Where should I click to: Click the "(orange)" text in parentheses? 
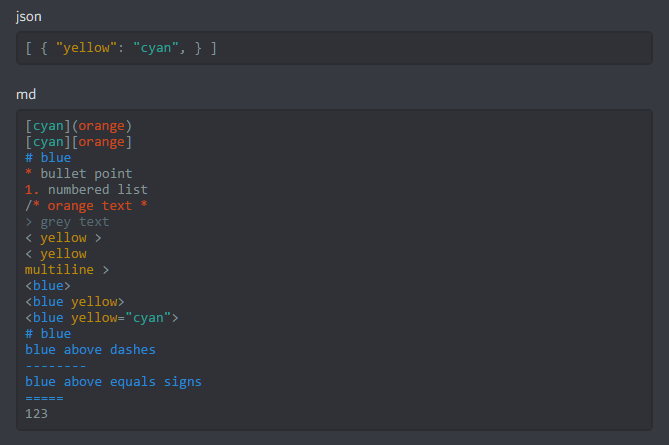pyautogui.click(x=101, y=125)
